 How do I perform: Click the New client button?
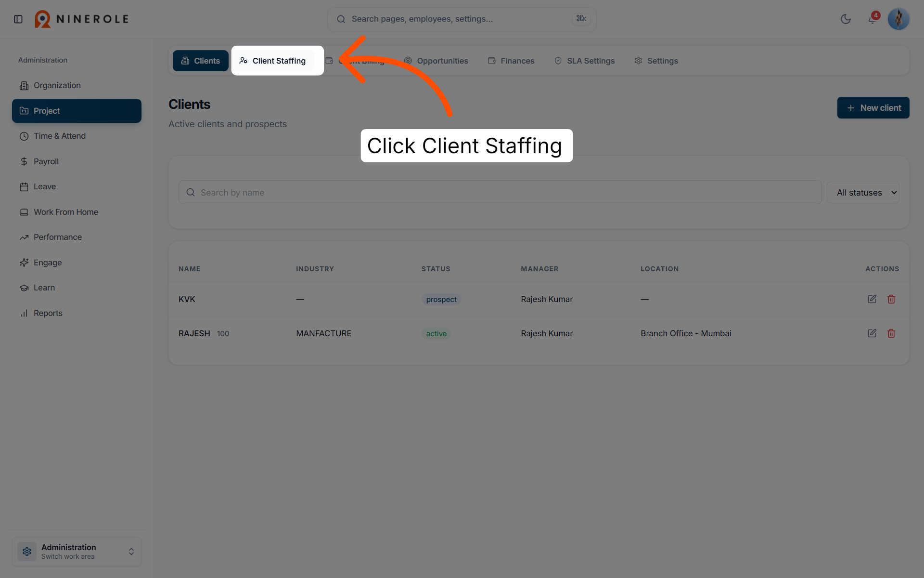(x=873, y=108)
